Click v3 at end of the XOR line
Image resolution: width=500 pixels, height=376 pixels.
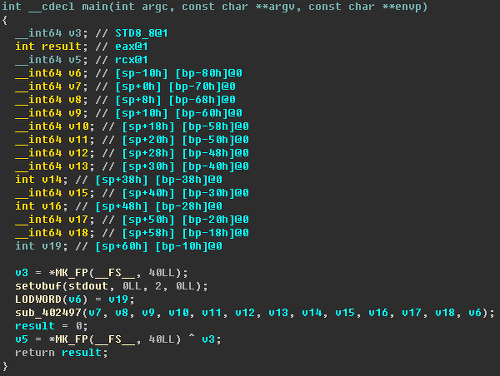coord(208,340)
